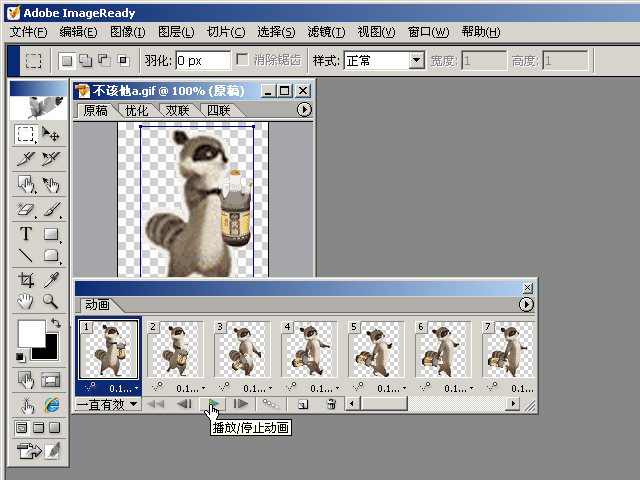Screen dimensions: 640x480
Task: Toggle image map visibility button
Action: pyautogui.click(x=26, y=380)
